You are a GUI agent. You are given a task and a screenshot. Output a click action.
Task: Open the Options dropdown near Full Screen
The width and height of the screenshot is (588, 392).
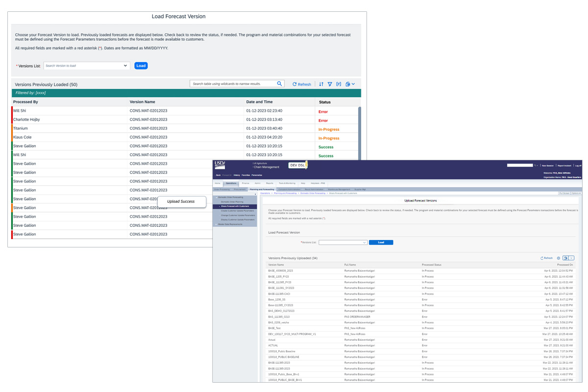pos(576,194)
